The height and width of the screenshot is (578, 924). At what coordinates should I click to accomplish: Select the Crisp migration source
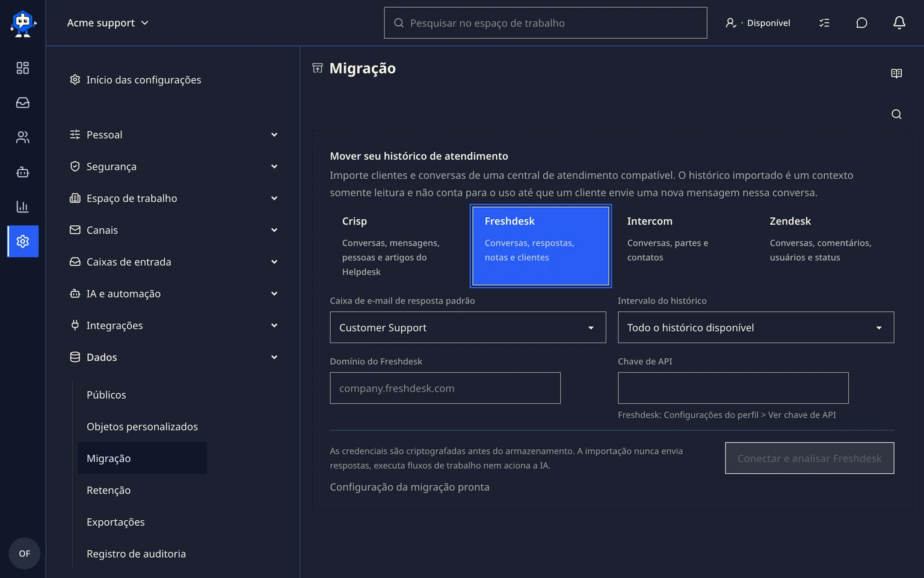(398, 246)
